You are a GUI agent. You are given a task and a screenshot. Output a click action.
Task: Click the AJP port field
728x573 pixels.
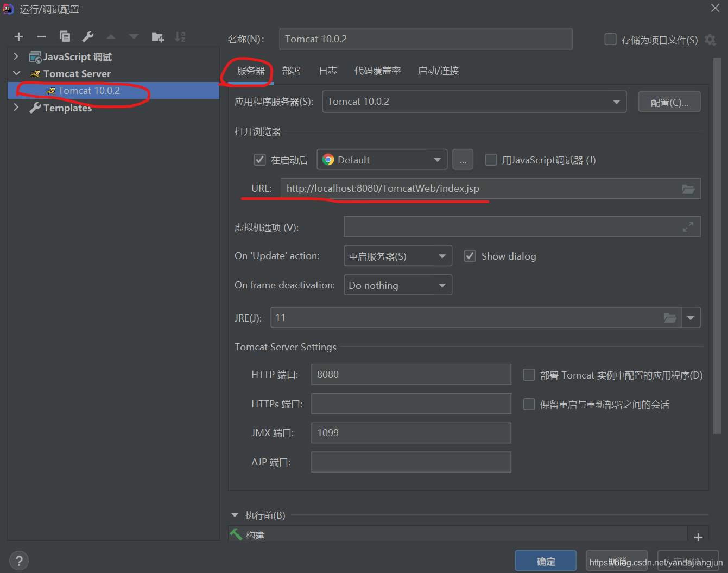tap(411, 462)
